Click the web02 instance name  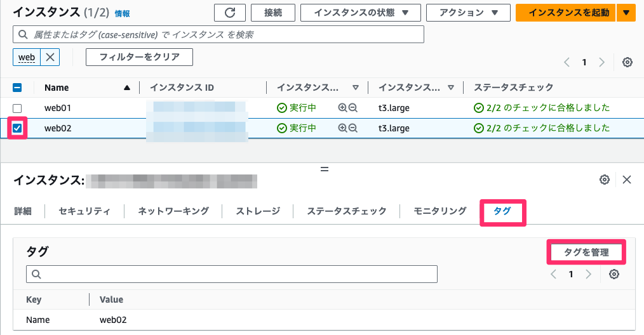point(58,128)
